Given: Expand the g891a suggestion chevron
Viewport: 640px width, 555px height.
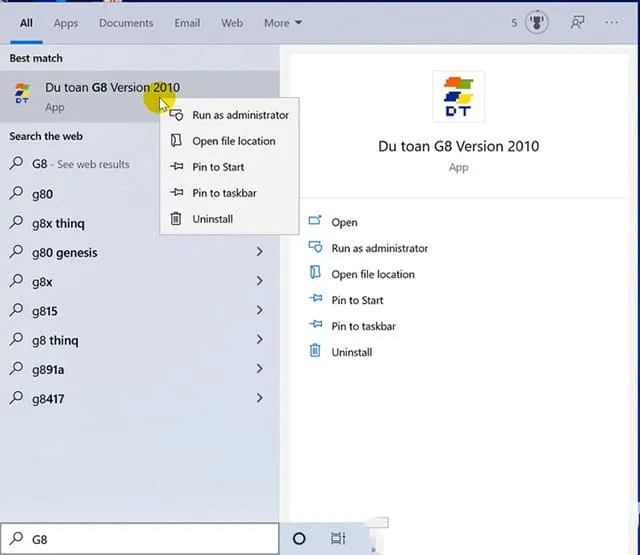Looking at the screenshot, I should (x=260, y=369).
